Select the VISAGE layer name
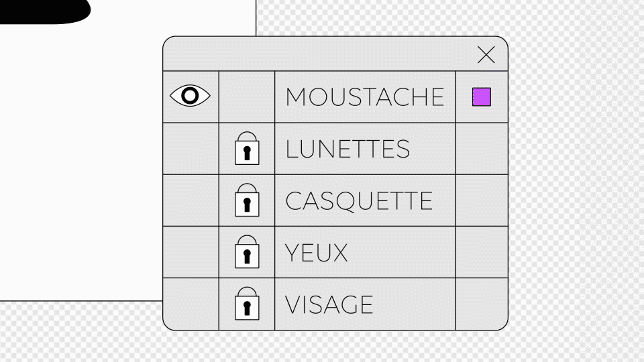This screenshot has height=362, width=644. point(329,304)
